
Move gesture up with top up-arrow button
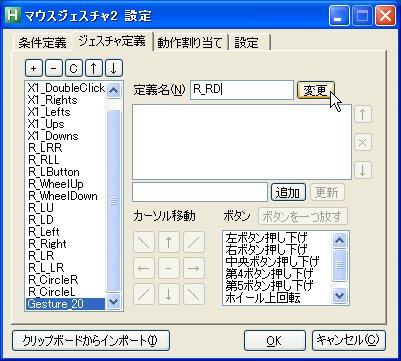94,69
